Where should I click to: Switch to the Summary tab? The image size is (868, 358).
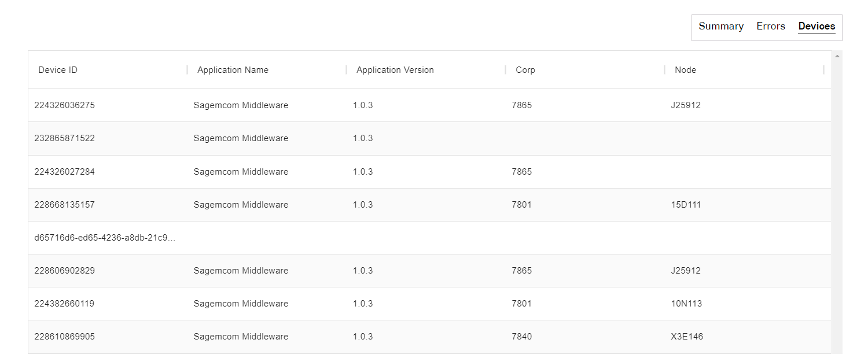coord(720,27)
